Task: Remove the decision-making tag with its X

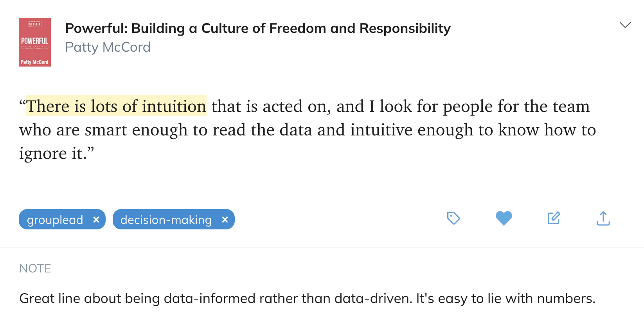Action: [x=225, y=220]
